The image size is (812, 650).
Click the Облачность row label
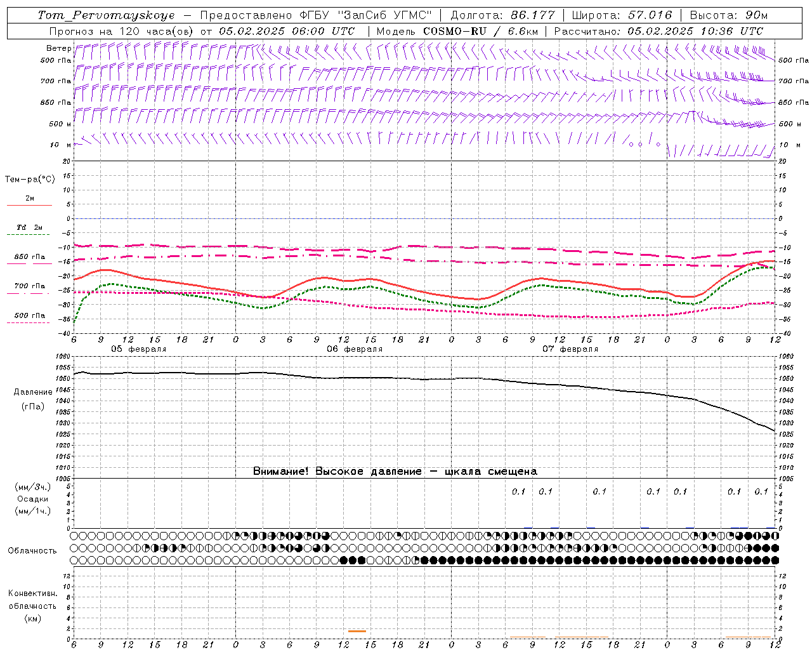coord(32,551)
